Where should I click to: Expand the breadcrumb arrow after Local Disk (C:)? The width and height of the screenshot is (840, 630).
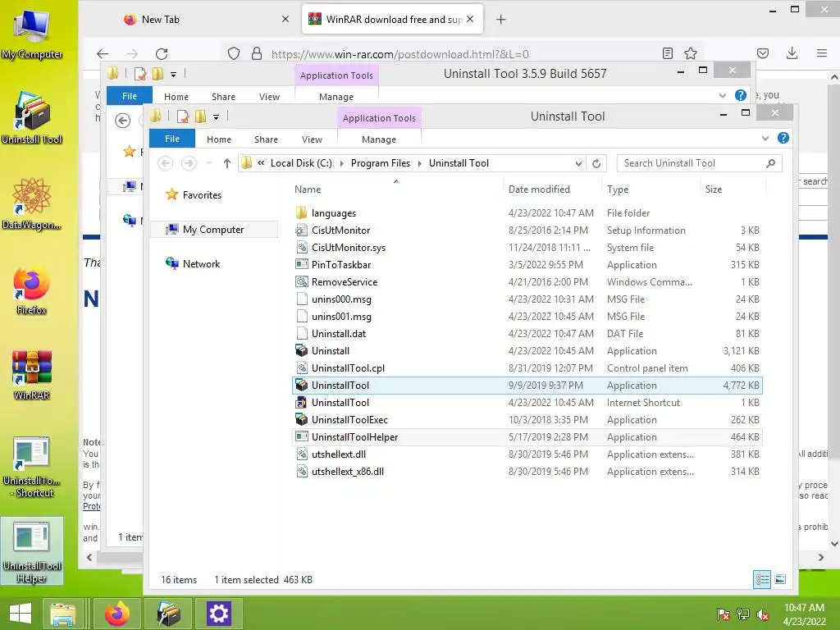pyautogui.click(x=342, y=163)
